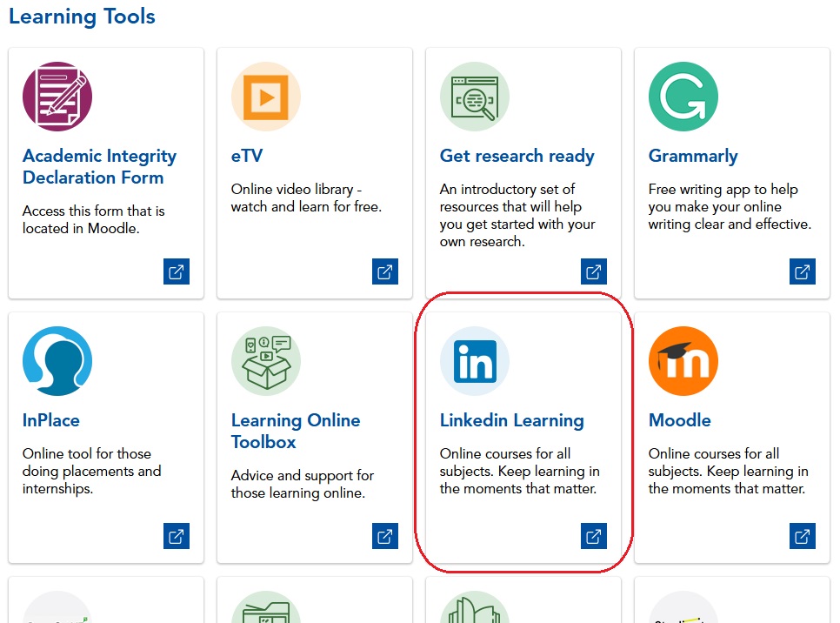This screenshot has height=623, width=840.
Task: Click the InPlace blue head icon
Action: pyautogui.click(x=57, y=361)
